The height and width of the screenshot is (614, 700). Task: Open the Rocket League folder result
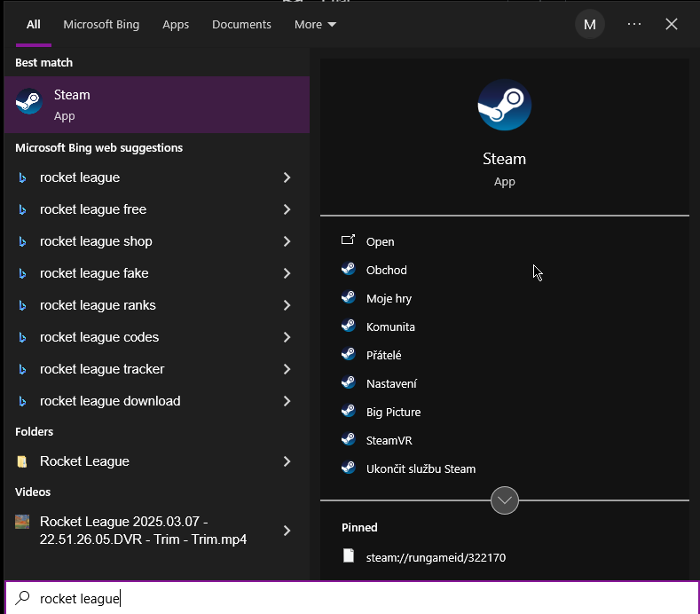click(157, 461)
